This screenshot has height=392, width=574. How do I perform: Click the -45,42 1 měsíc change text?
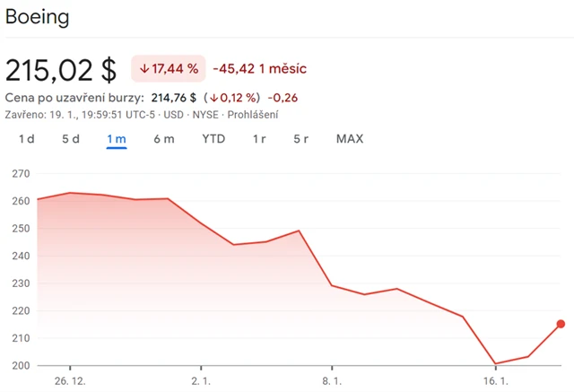tap(260, 68)
